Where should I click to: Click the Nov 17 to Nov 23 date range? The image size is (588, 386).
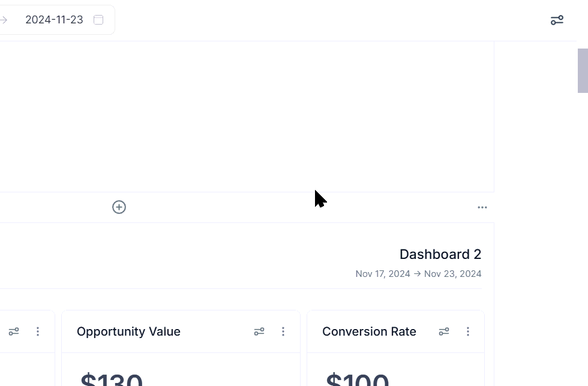[418, 274]
